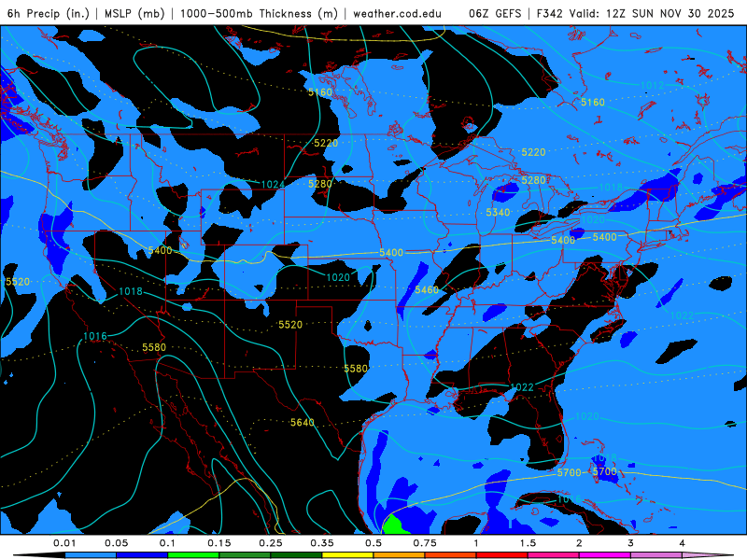Click the 5340 thickness contour label

point(498,213)
